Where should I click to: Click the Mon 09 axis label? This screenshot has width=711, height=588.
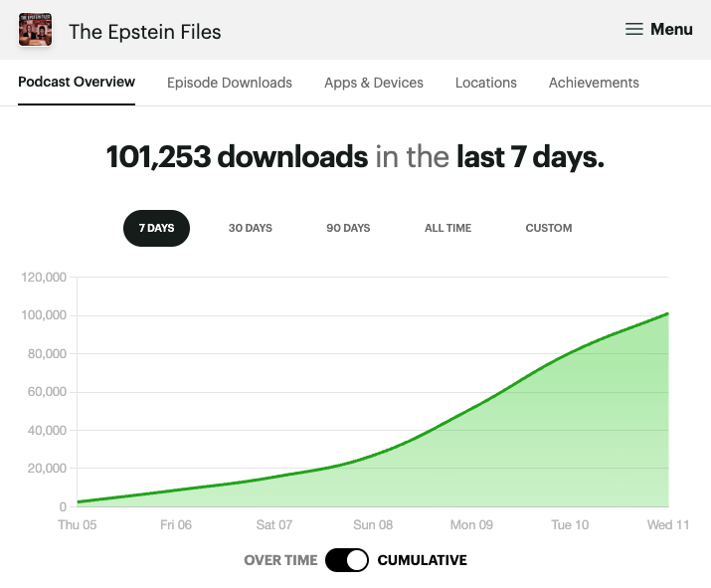click(471, 525)
